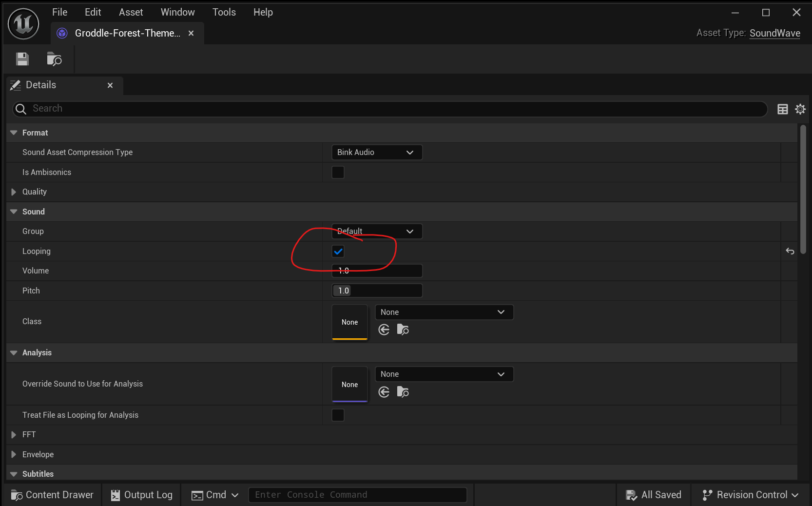Open the Group dropdown set to Default
Screen dimensions: 812x506
click(377, 231)
